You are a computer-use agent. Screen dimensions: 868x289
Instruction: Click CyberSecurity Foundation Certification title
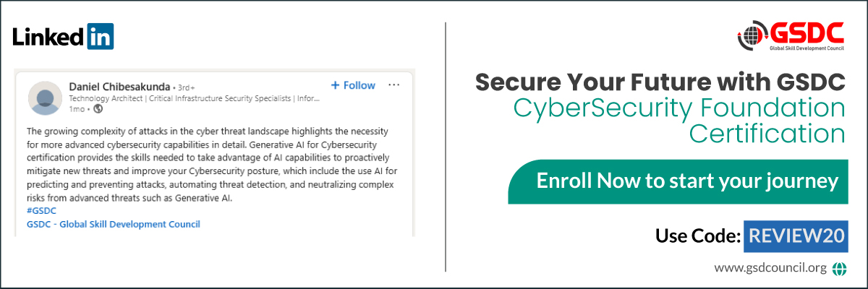point(679,121)
